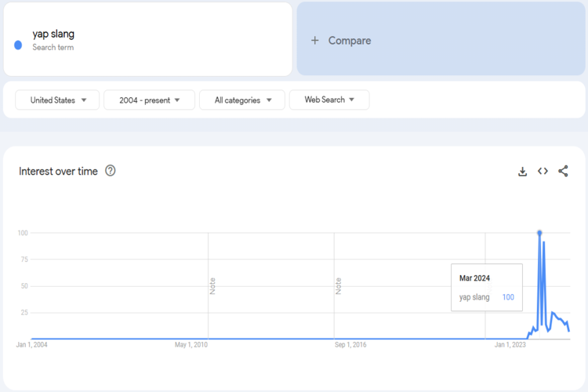Screen dimensions: 588x392
Task: Edit the yap slang search term
Action: tap(147, 39)
